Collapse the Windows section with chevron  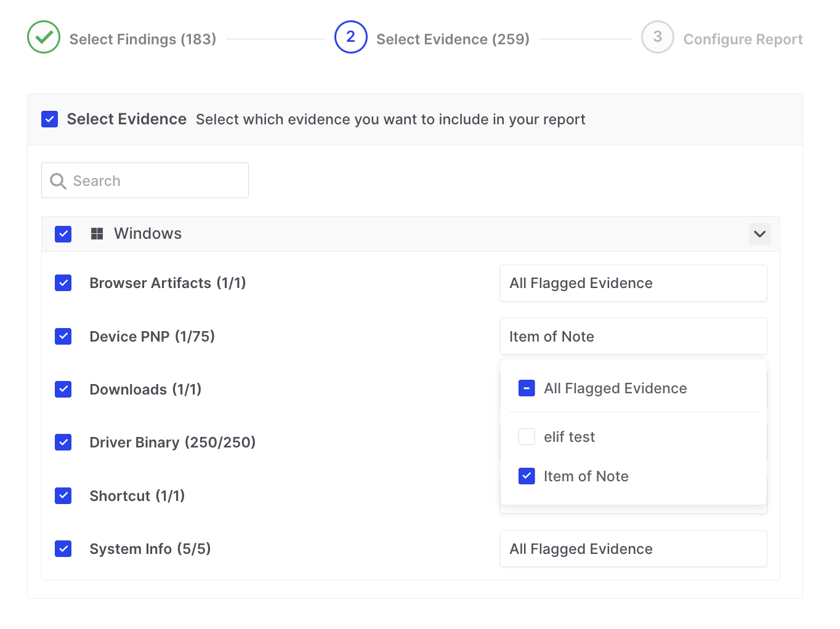click(759, 234)
